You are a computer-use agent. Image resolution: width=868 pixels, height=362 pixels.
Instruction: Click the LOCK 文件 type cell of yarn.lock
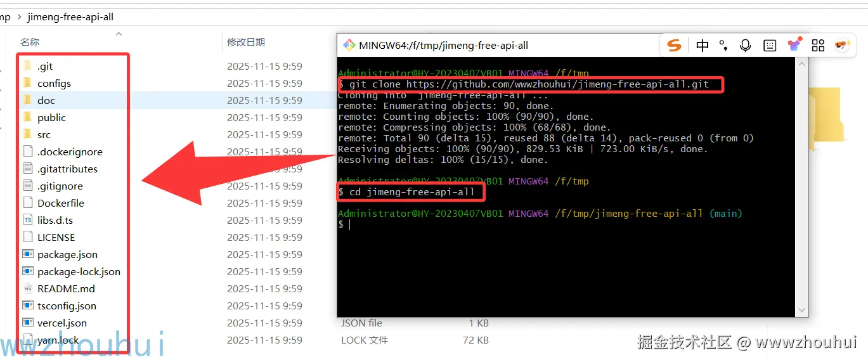point(364,340)
